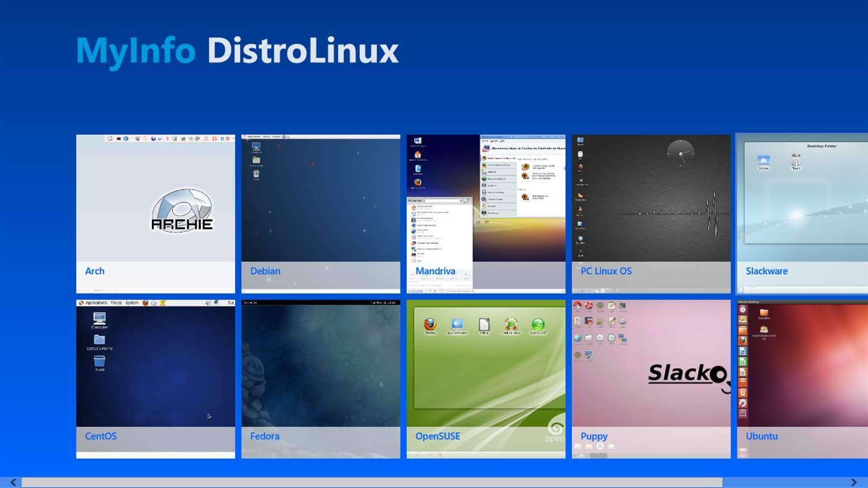The image size is (868, 488).
Task: Open the Fedora distro tile
Action: coord(321,379)
